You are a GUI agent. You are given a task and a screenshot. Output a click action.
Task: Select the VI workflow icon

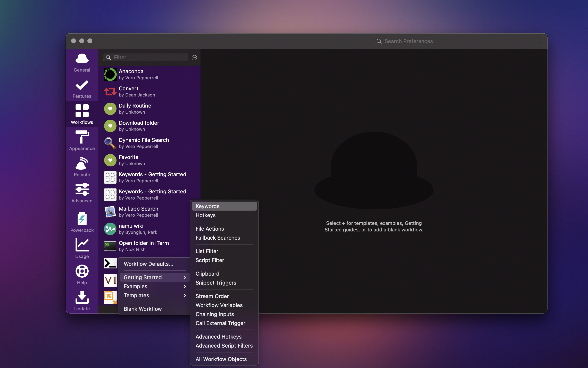pyautogui.click(x=110, y=280)
